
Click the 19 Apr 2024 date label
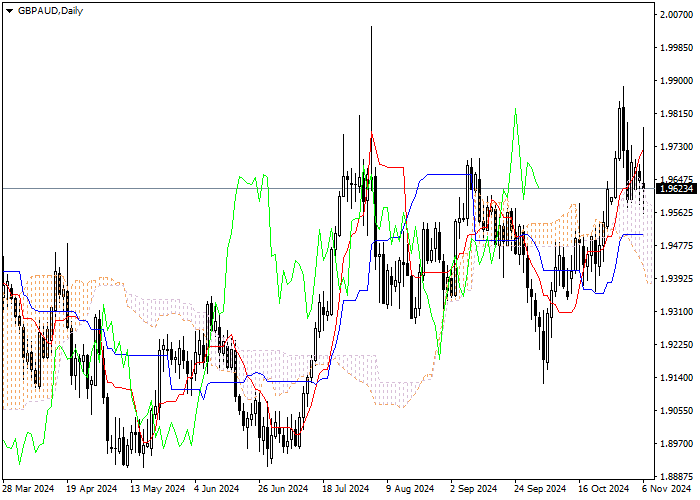pyautogui.click(x=92, y=489)
